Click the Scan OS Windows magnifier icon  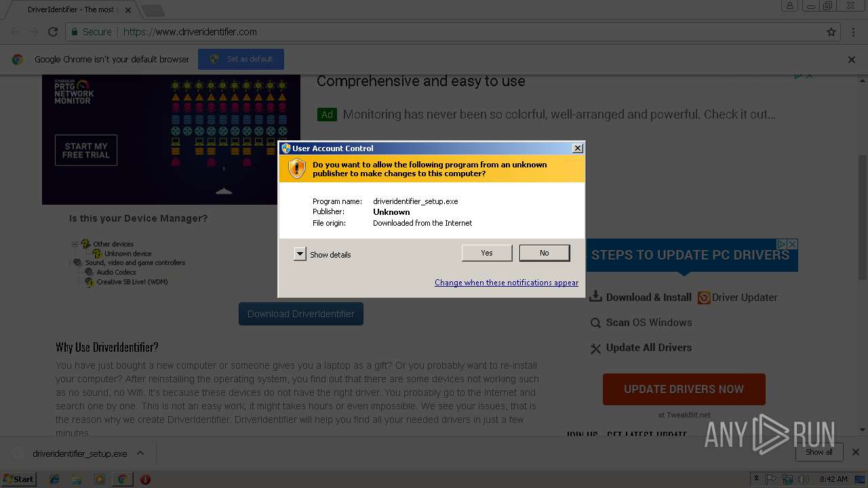[x=595, y=323]
